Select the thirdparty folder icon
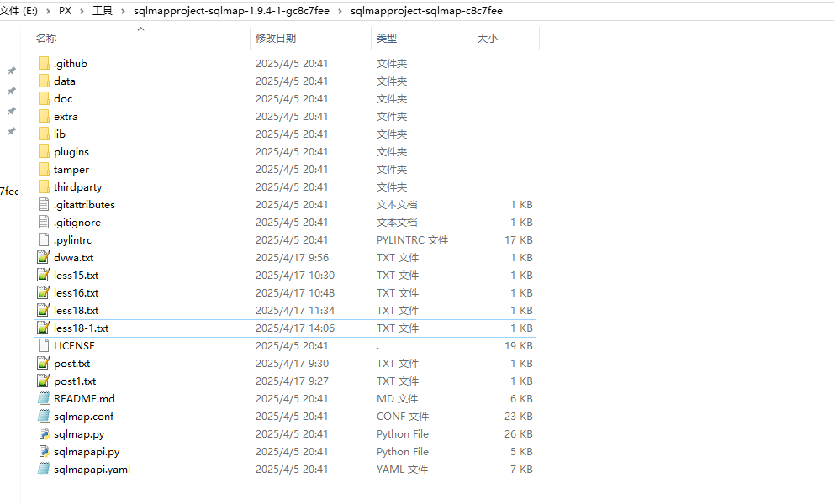Screen dimensions: 834x504 pos(44,186)
